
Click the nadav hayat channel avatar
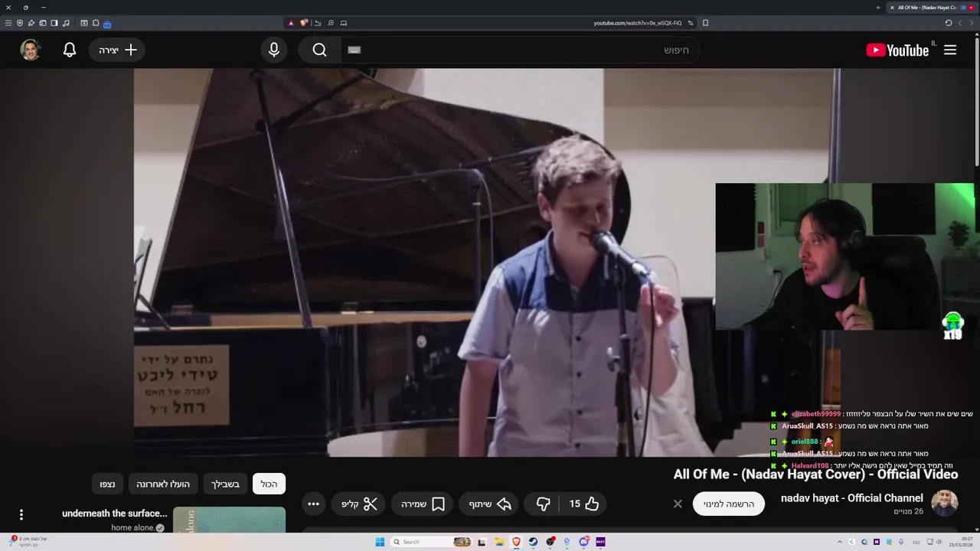pyautogui.click(x=944, y=504)
